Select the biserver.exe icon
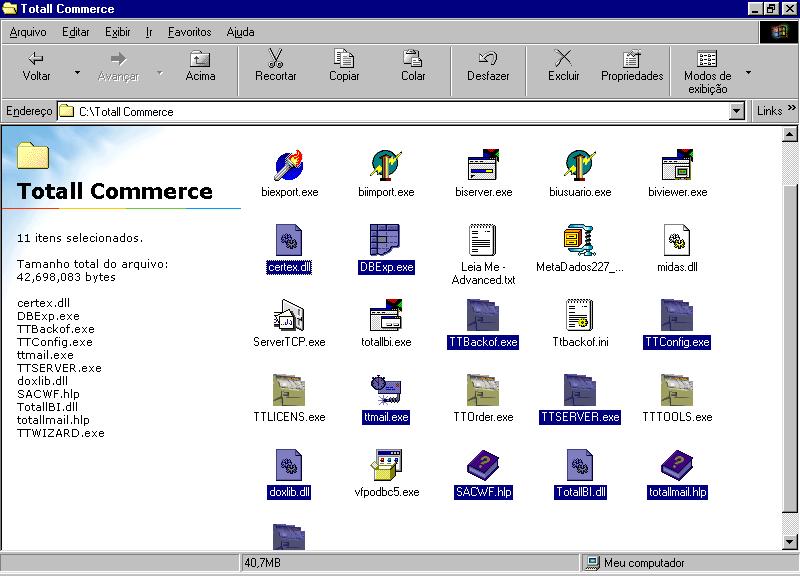 coord(483,165)
